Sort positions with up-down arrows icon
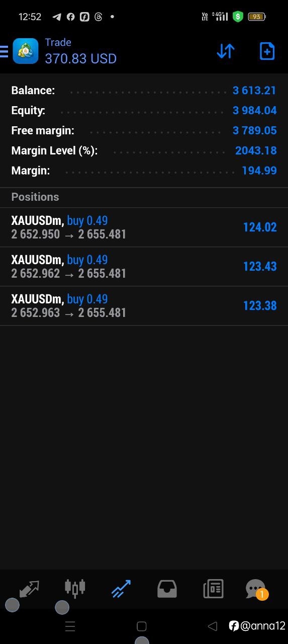This screenshot has height=644, width=288. [x=226, y=51]
